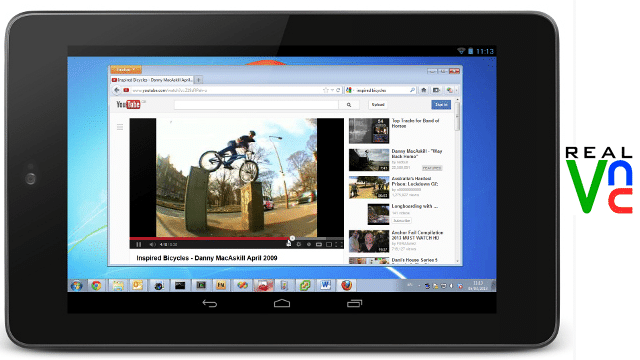Open Windows Explorer from the taskbar
Screen dimensions: 640x360
tap(118, 285)
